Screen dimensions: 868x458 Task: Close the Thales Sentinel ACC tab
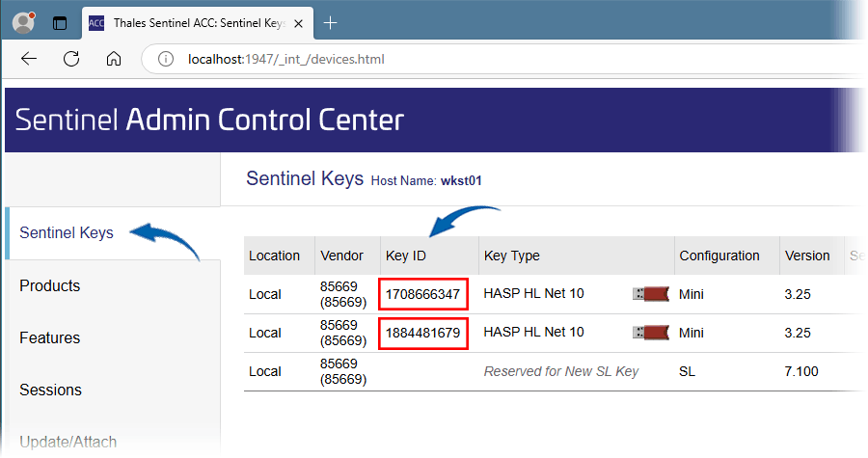point(298,23)
